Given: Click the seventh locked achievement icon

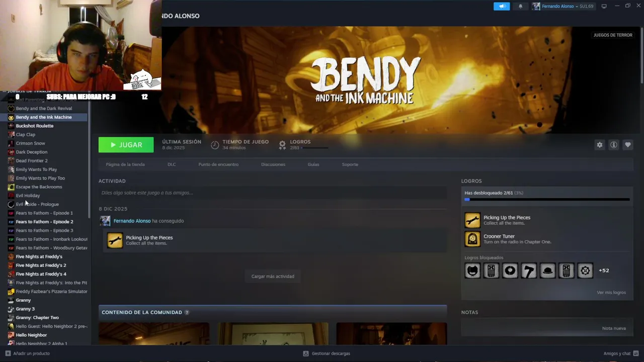Looking at the screenshot, I should tap(585, 270).
